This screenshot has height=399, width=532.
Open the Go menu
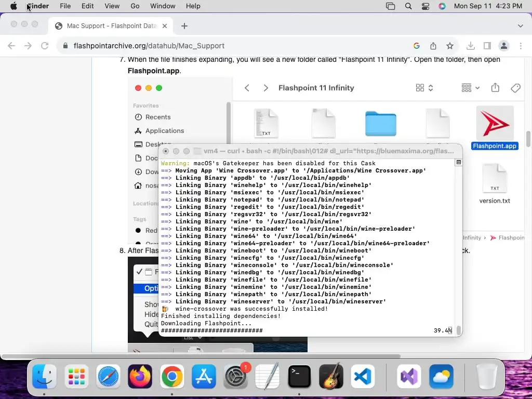point(135,6)
